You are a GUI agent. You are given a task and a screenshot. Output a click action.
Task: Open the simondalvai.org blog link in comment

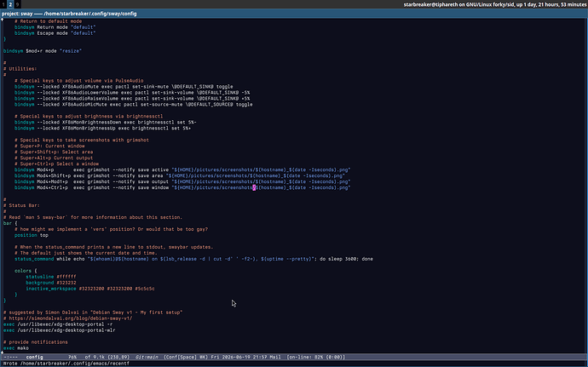click(x=71, y=318)
